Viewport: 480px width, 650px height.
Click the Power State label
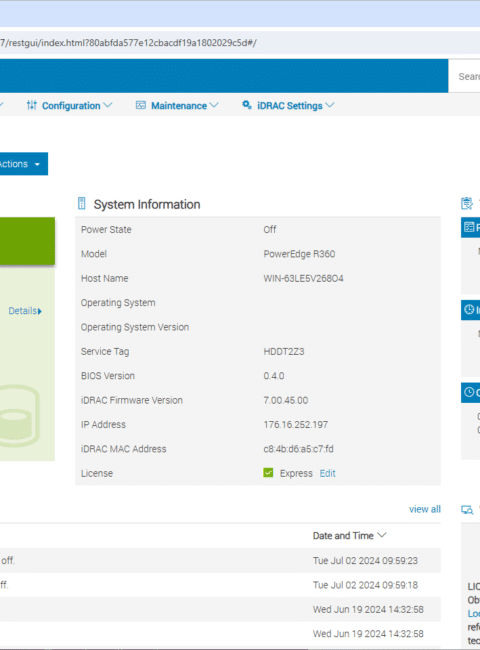106,230
